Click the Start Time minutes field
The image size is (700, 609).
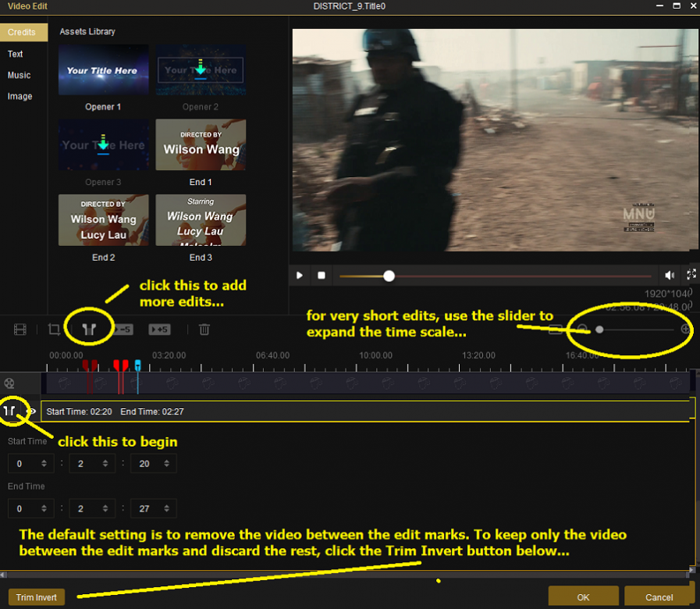click(x=92, y=463)
